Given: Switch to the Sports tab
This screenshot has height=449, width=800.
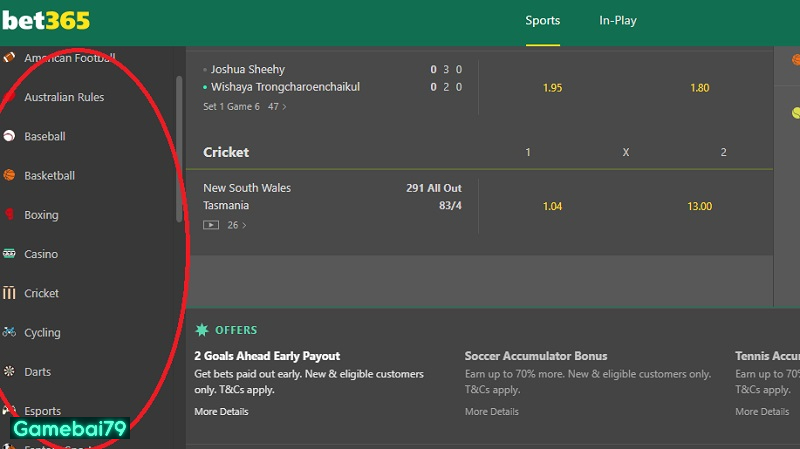Looking at the screenshot, I should pos(543,21).
